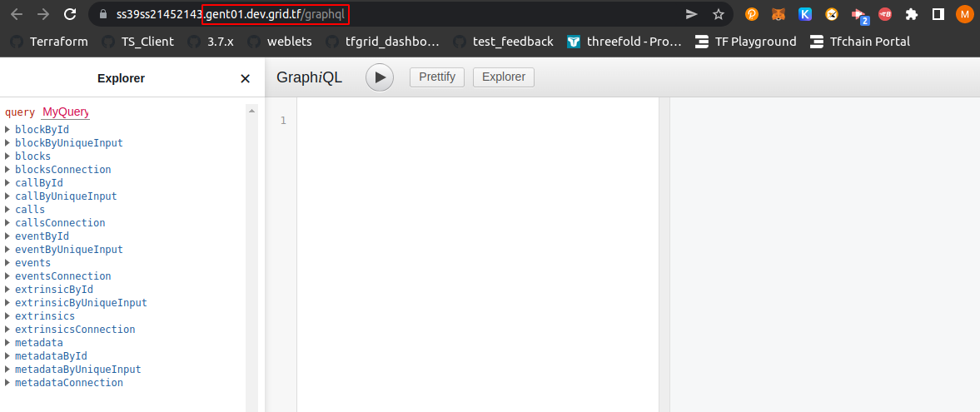Edit the MyQuery name field
The width and height of the screenshot is (980, 412).
click(x=66, y=112)
